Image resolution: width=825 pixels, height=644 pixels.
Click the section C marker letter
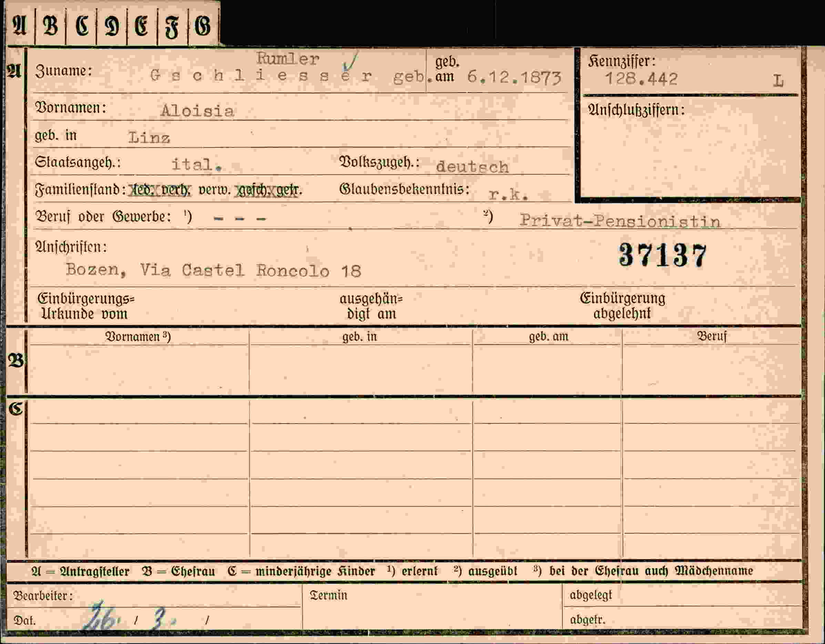coord(16,409)
